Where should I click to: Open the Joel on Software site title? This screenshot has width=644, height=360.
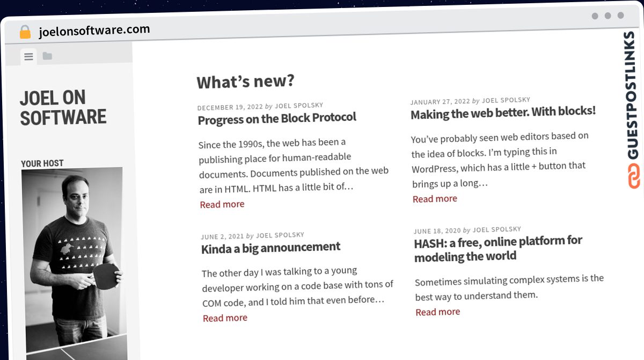click(x=63, y=107)
